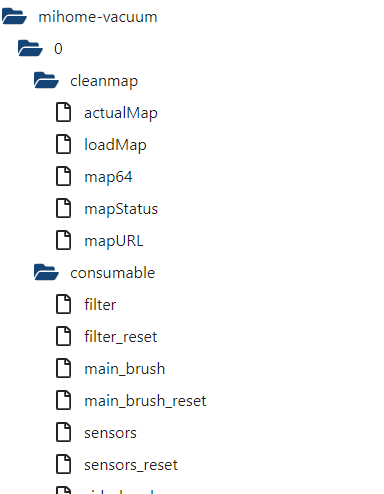Click the map64 file icon
This screenshot has height=494, width=384.
pos(63,176)
